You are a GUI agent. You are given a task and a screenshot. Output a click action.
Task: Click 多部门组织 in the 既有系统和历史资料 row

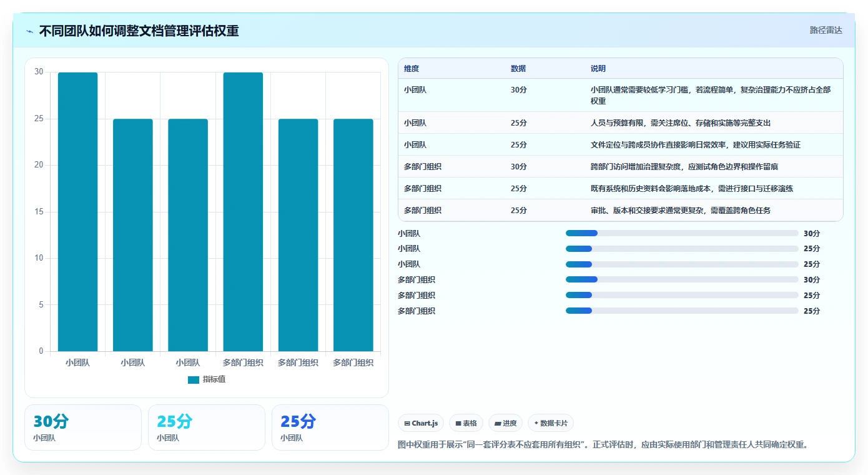point(423,189)
